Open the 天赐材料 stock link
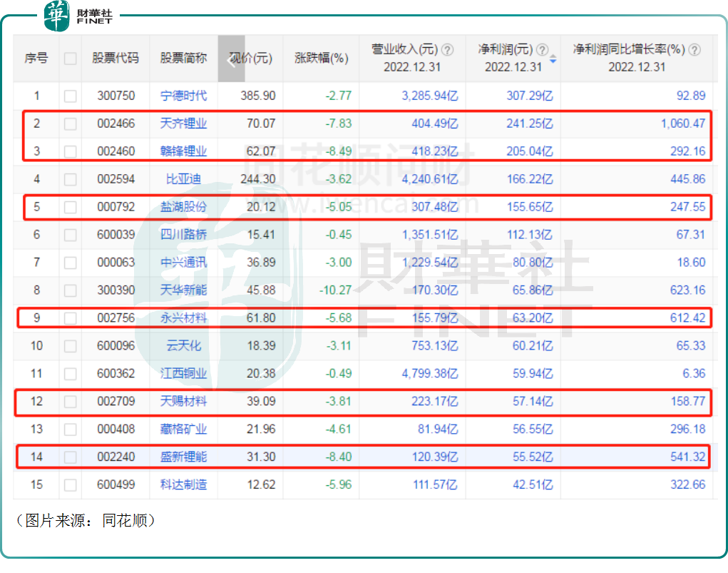The height and width of the screenshot is (573, 728). [x=183, y=402]
